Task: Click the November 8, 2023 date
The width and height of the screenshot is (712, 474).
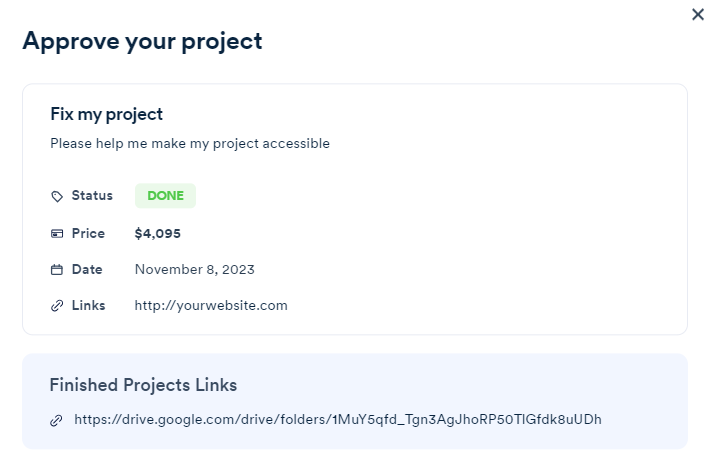Action: click(x=194, y=270)
